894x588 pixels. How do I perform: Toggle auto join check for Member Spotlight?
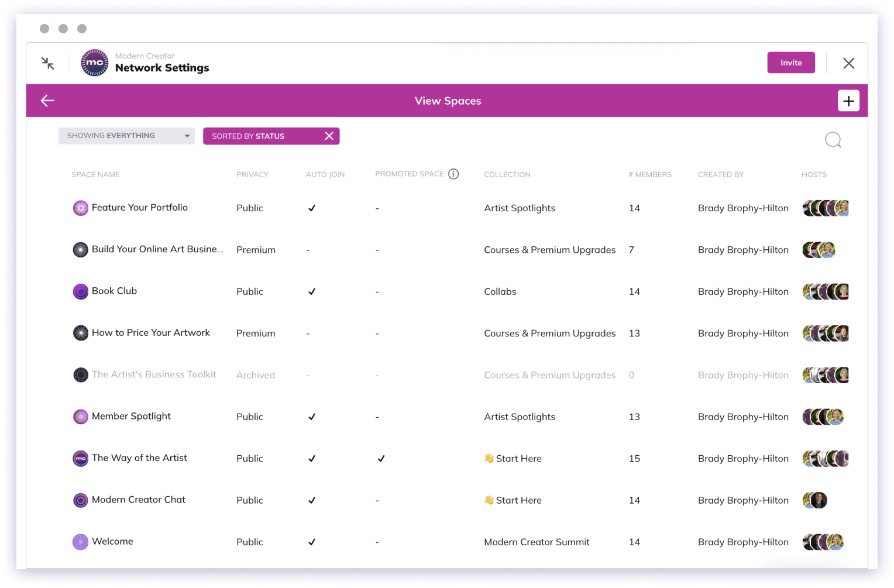click(312, 417)
